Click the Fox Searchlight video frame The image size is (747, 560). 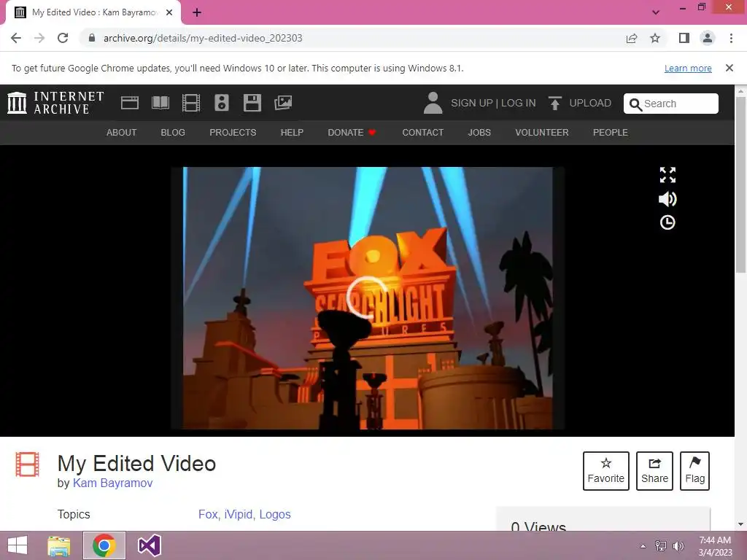(x=368, y=298)
